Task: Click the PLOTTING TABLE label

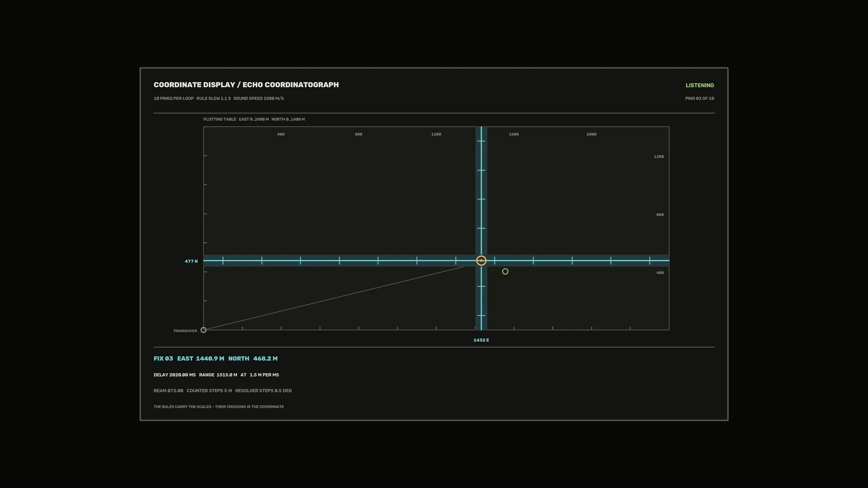Action: pos(220,119)
